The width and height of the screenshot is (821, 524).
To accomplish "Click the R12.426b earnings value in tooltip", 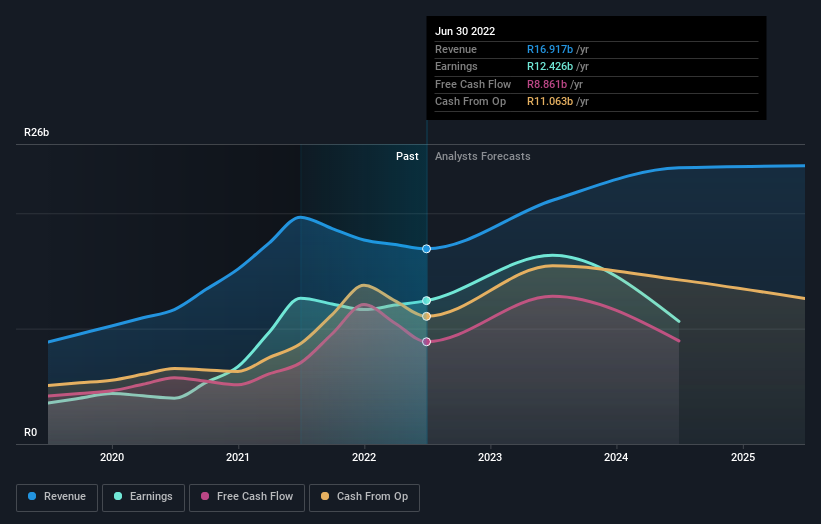I will click(x=550, y=66).
